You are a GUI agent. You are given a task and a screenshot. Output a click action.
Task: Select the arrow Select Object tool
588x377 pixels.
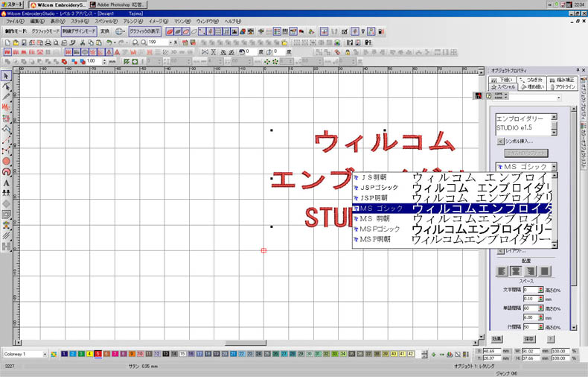[x=6, y=76]
